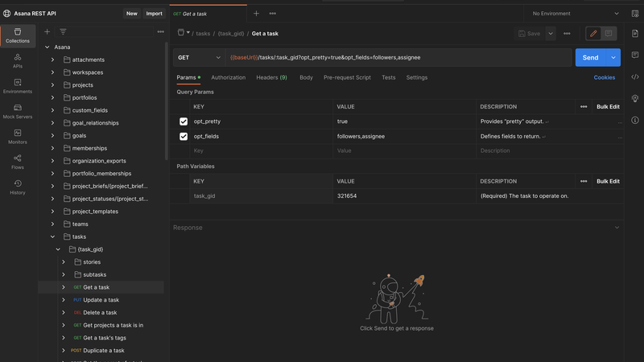Viewport: 644px width, 362px height.
Task: Uncheck the opt_fields parameter checkbox
Action: [184, 136]
